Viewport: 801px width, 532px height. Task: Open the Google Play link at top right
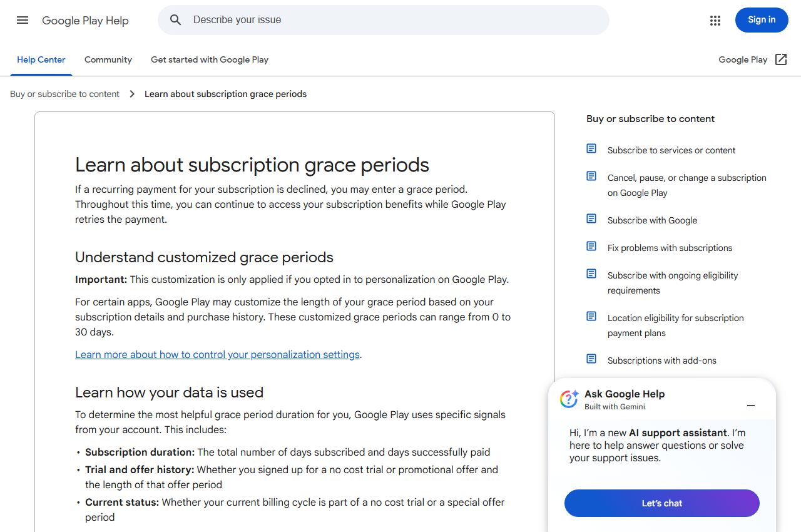[x=743, y=59]
